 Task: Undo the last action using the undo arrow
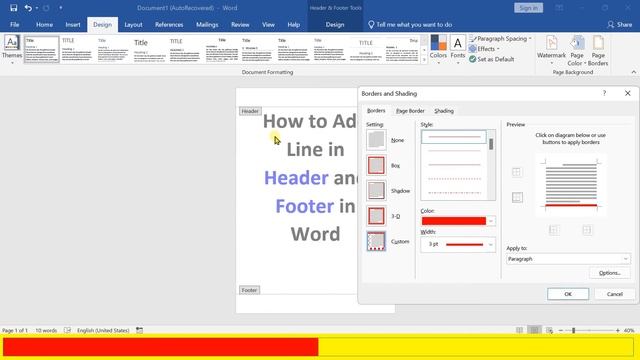pyautogui.click(x=27, y=8)
